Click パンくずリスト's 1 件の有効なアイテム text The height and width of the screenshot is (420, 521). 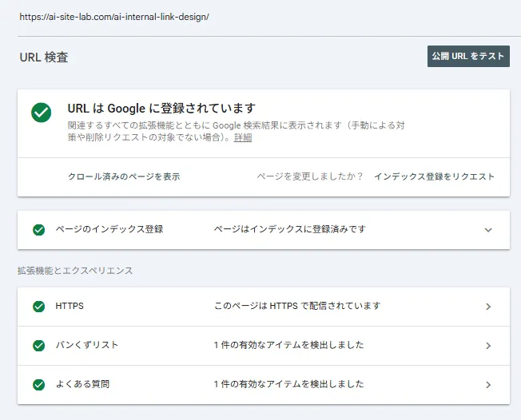[x=288, y=345]
